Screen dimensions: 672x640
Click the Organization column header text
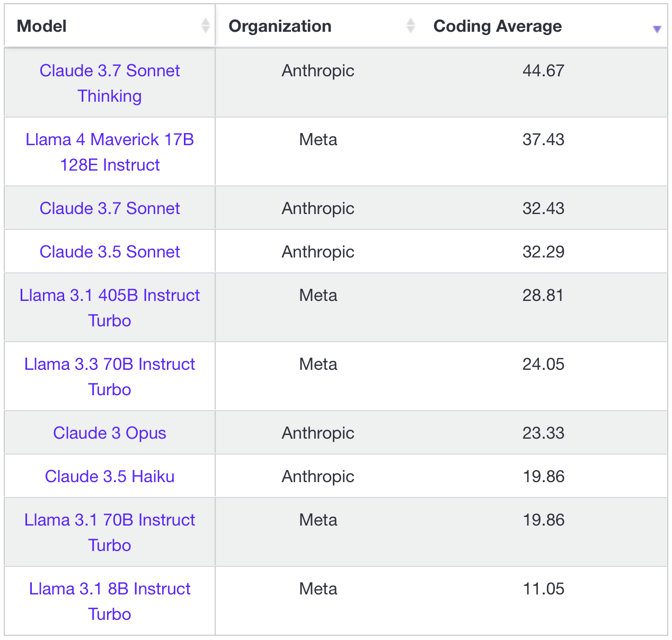tap(280, 26)
